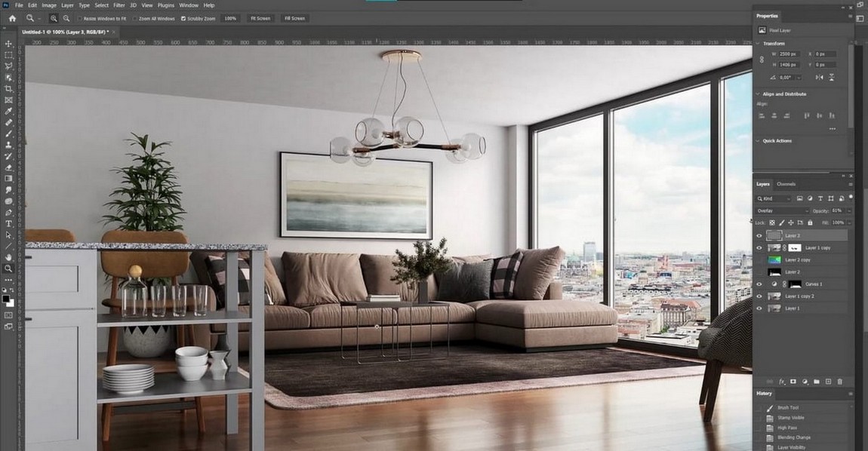Select the Move tool
868x451 pixels.
click(8, 43)
